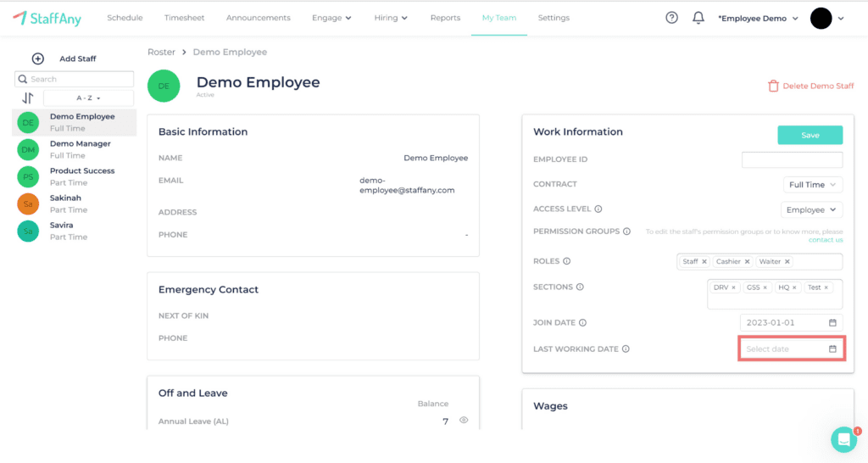
Task: Click the Add Staff label
Action: click(77, 59)
